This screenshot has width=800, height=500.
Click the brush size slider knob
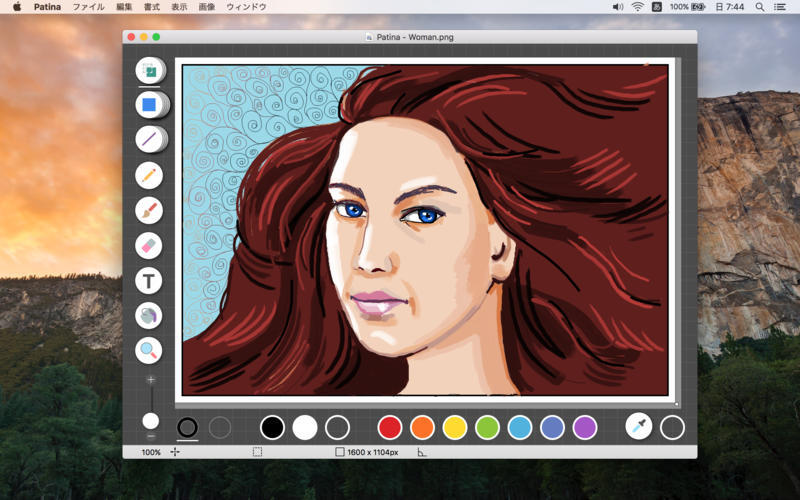pos(151,421)
